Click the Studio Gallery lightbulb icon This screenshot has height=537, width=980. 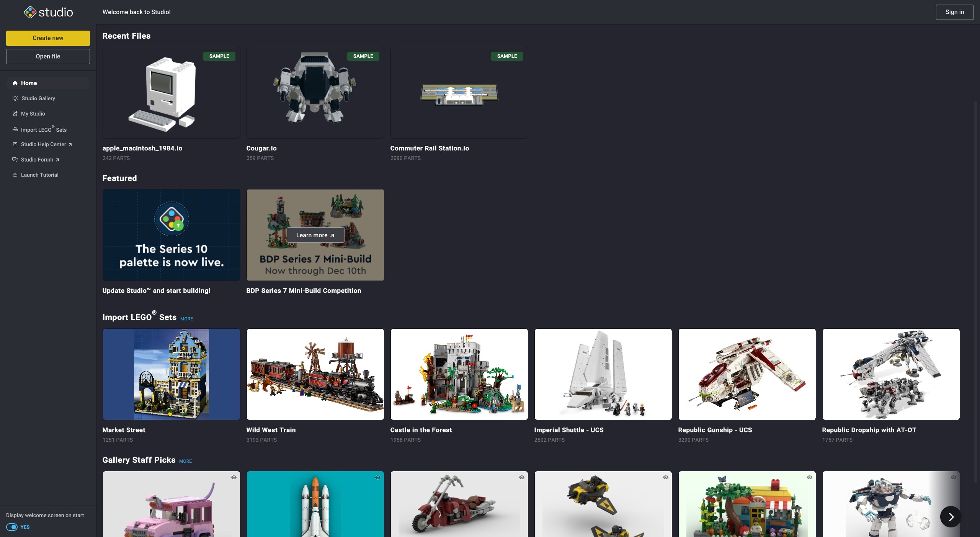(15, 98)
